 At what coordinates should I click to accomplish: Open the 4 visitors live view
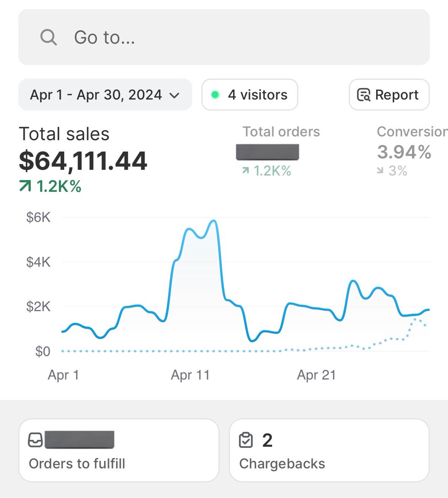click(250, 95)
